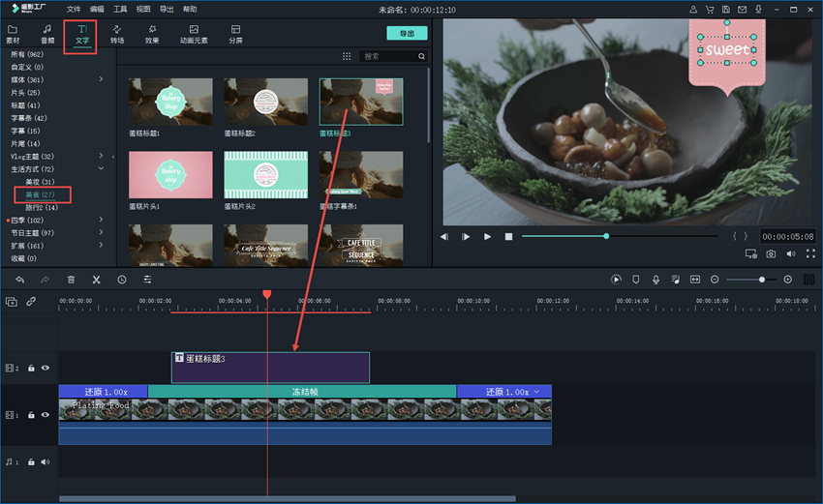
Task: Take a snapshot with the camera icon
Action: click(x=771, y=253)
